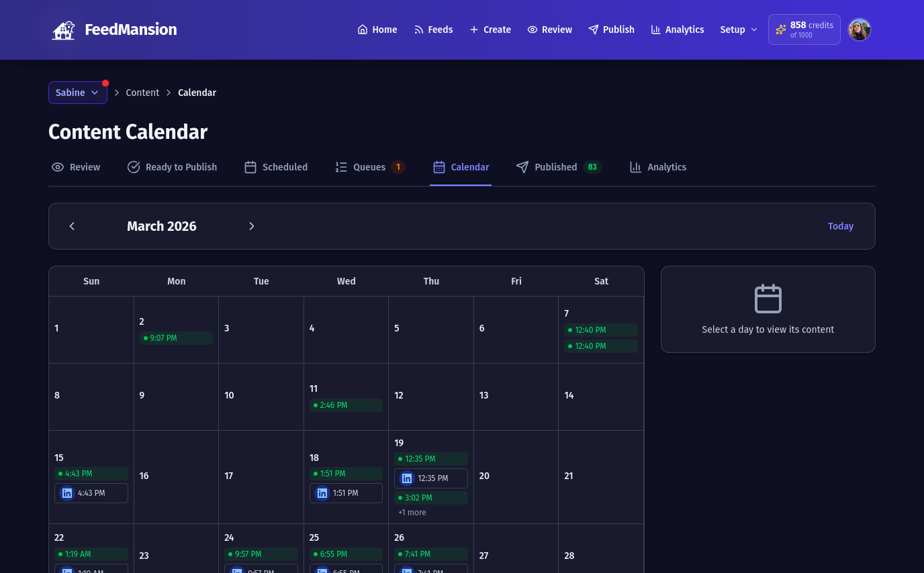This screenshot has height=573, width=924.
Task: Open the Home nav item
Action: coord(377,30)
